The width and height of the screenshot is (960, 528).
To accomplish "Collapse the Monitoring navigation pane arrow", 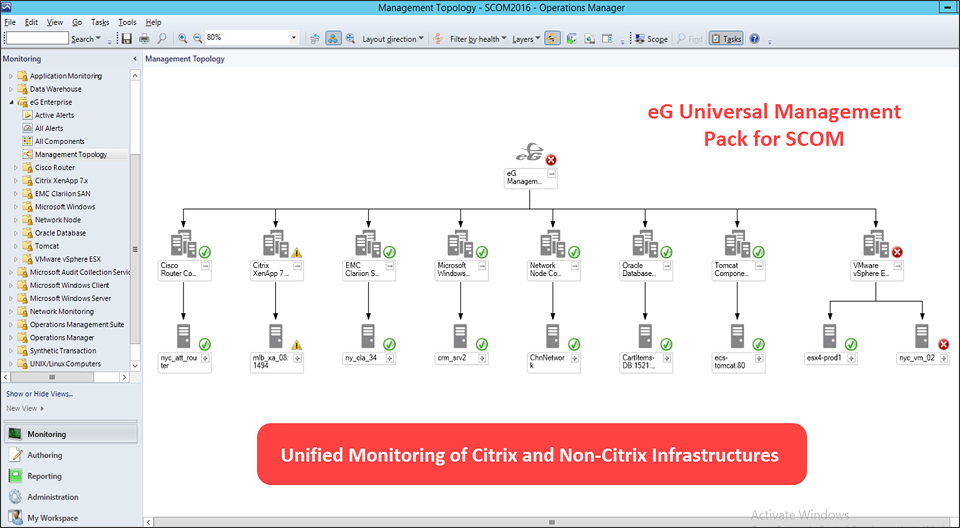I will [x=135, y=59].
